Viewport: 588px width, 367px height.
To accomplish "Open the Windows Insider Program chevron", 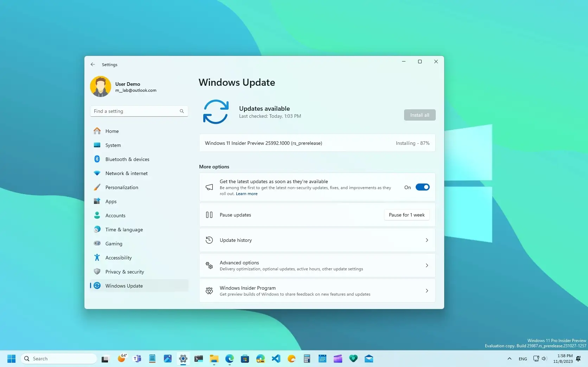I will [x=427, y=291].
